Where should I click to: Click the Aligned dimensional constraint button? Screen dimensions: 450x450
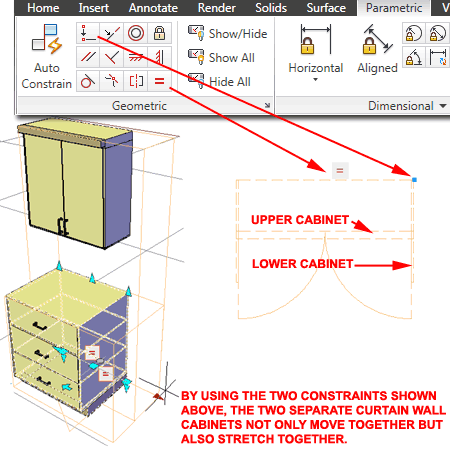point(377,49)
